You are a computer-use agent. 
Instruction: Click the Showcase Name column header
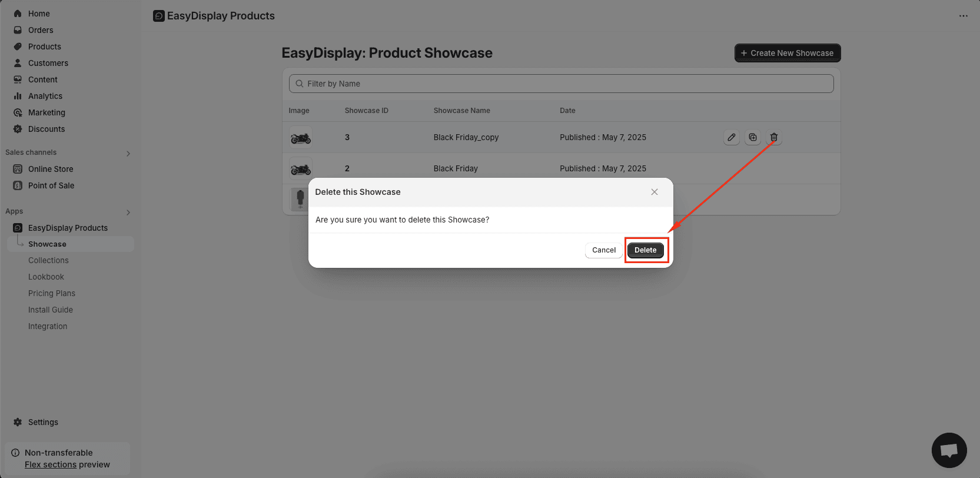coord(462,111)
